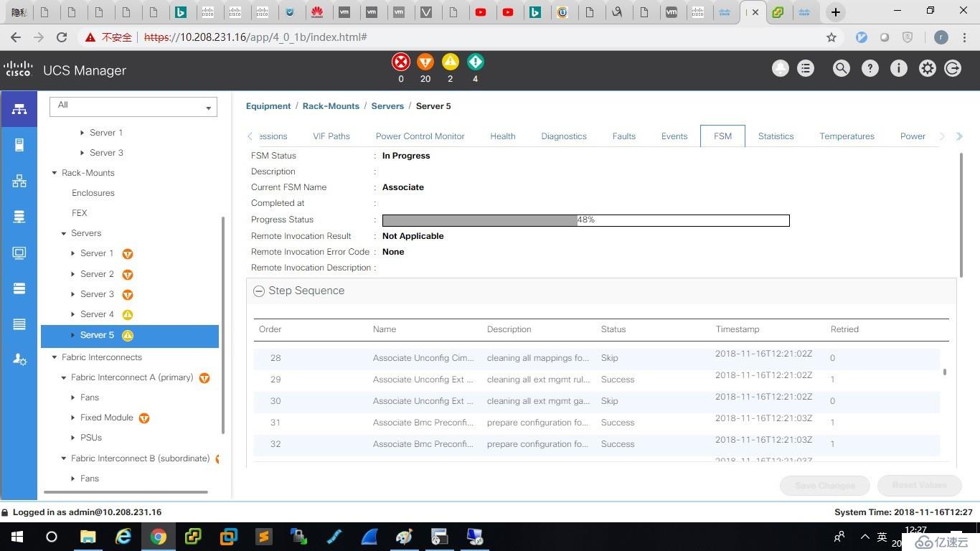The image size is (980, 551).
Task: Click the step sequence table scrollbar thumb
Action: [x=945, y=372]
